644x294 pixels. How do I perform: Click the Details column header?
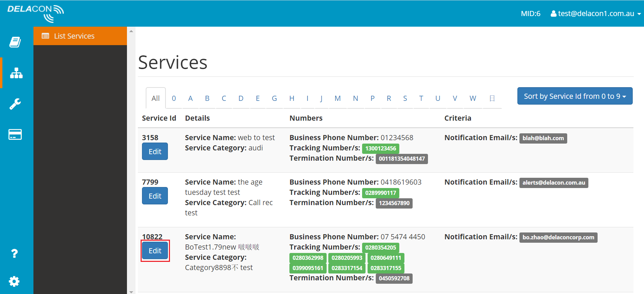click(x=197, y=118)
